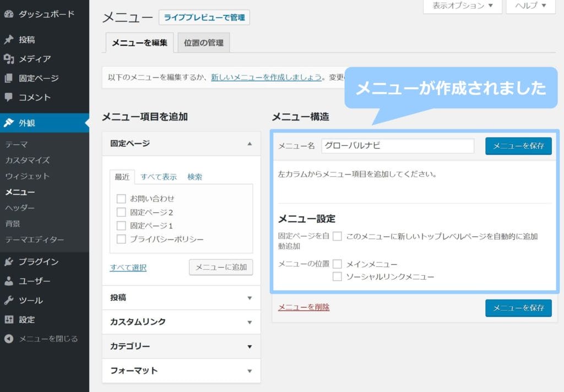Click the メニューを削除 link
The width and height of the screenshot is (564, 392).
[304, 307]
